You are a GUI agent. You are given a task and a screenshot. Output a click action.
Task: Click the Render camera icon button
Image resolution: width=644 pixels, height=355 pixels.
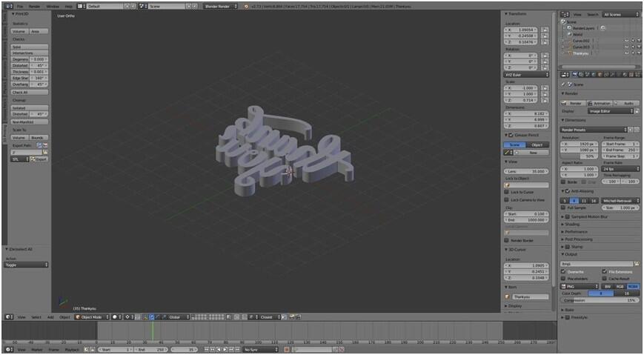(x=574, y=103)
